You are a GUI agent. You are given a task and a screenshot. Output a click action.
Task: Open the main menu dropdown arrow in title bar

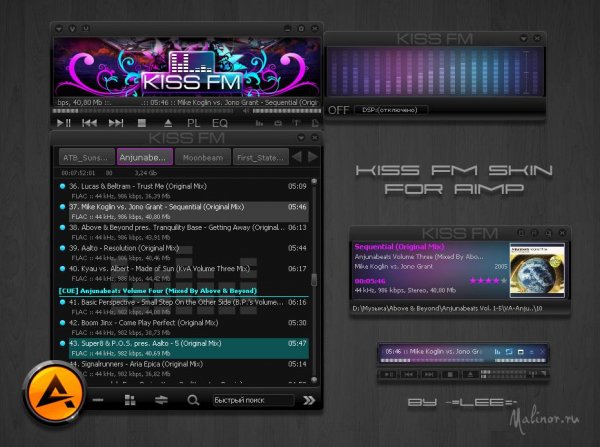(59, 29)
